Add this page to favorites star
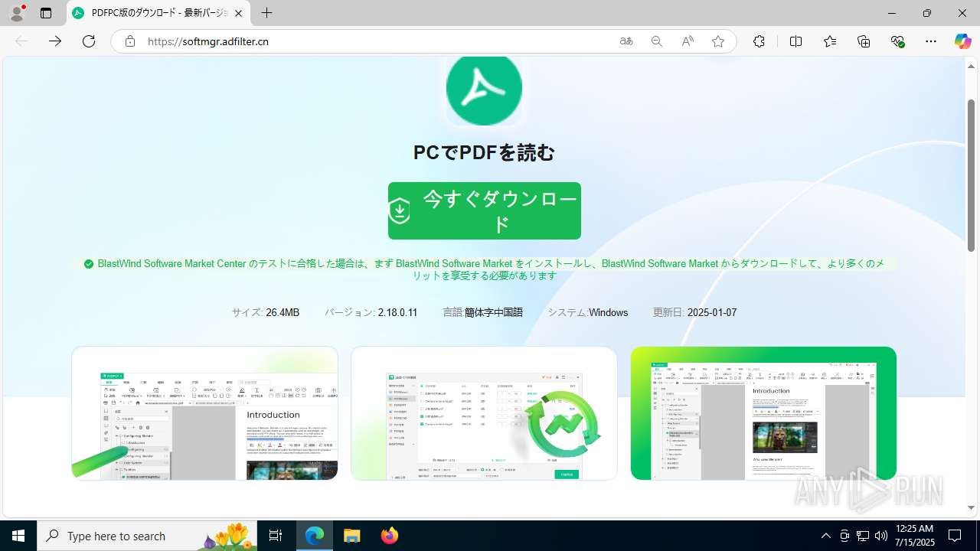 [718, 41]
